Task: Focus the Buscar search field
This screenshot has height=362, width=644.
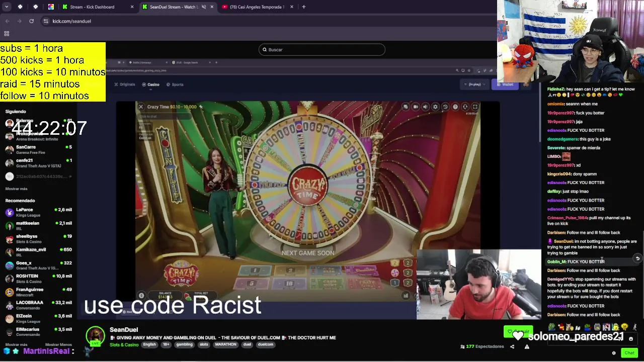Action: (x=322, y=50)
